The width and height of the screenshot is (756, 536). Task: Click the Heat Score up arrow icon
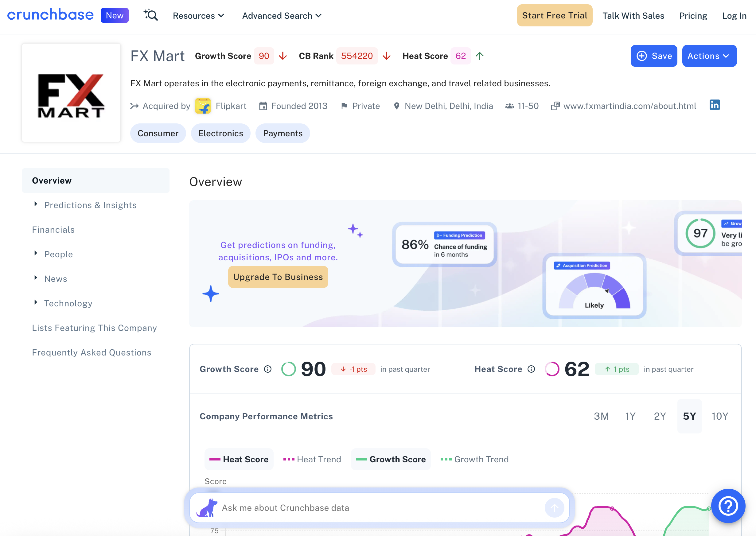pos(480,56)
